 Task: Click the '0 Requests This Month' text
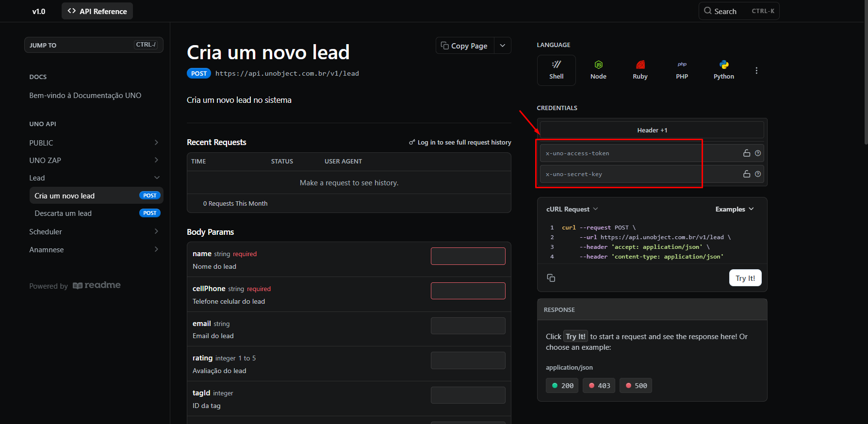coord(235,203)
